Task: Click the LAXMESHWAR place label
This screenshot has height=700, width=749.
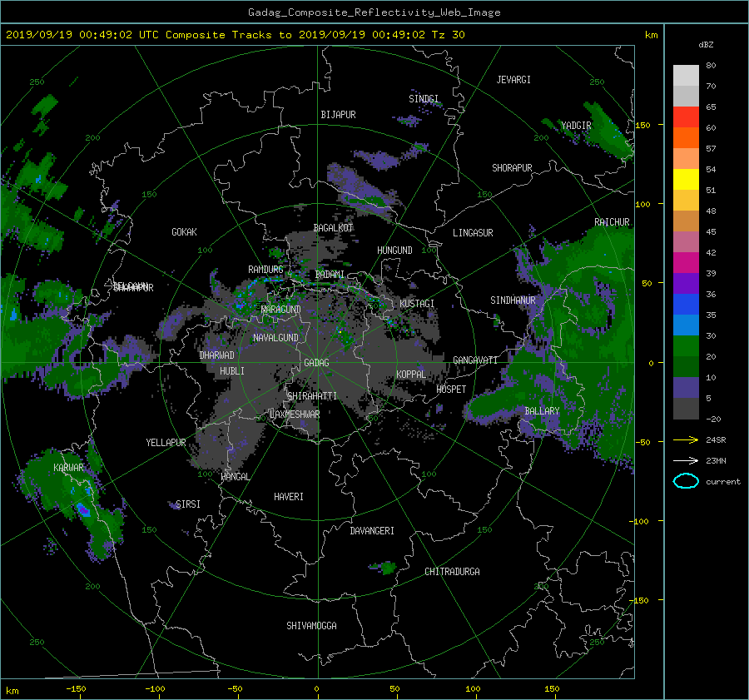Action: [x=295, y=415]
